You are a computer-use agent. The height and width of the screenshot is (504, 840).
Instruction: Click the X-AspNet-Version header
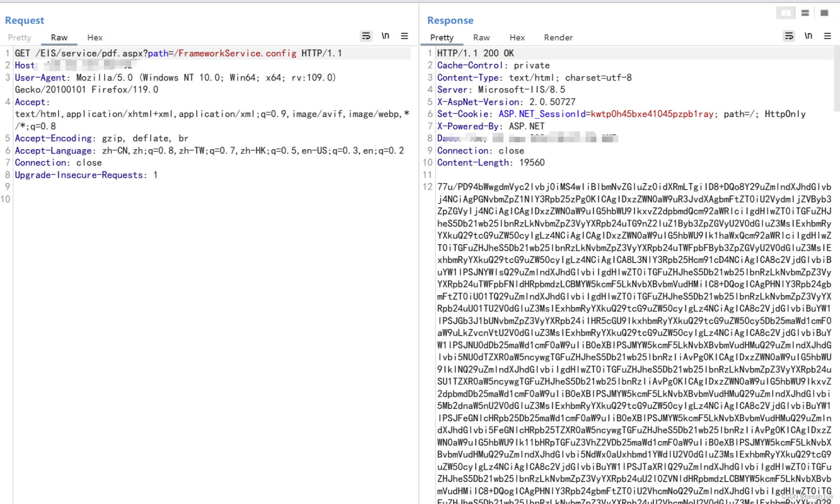(x=506, y=102)
